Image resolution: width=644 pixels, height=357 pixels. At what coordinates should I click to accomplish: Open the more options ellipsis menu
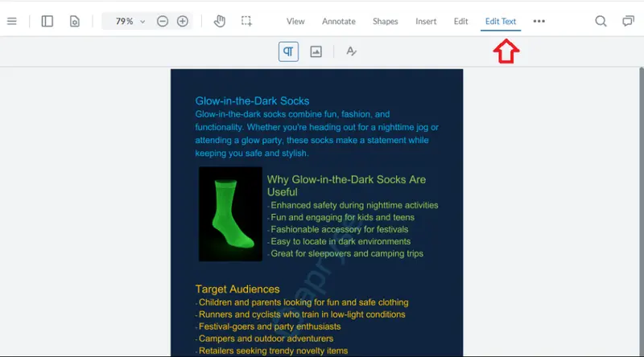[539, 21]
